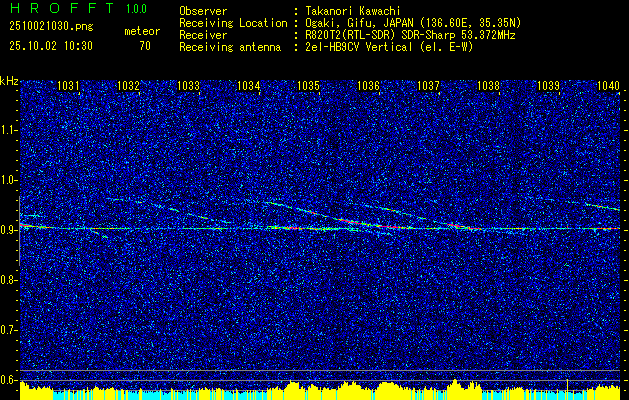Image resolution: width=629 pixels, height=400 pixels.
Task: Click the 1.1 frequency axis label
Action: click(7, 130)
